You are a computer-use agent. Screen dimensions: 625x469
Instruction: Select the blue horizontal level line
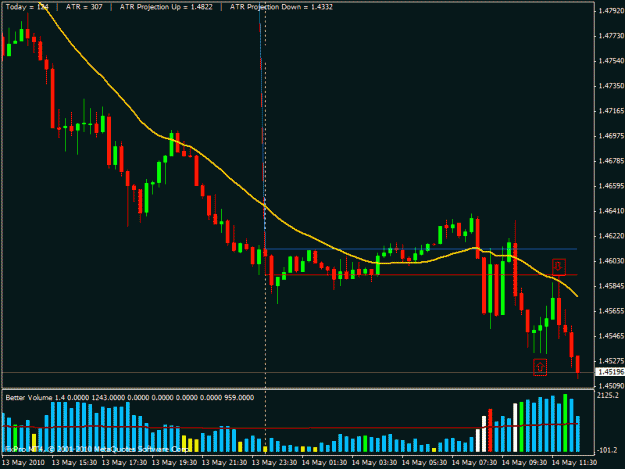(x=421, y=249)
